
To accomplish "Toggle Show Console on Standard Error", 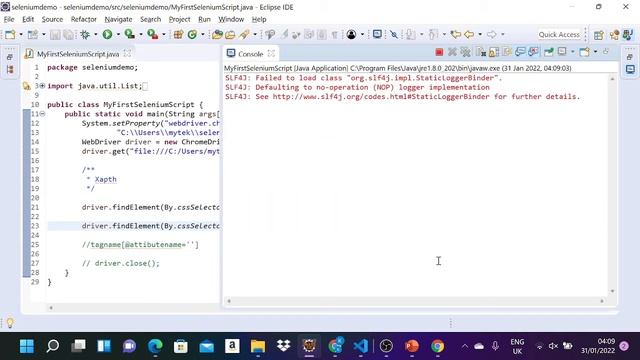I will coord(533,52).
